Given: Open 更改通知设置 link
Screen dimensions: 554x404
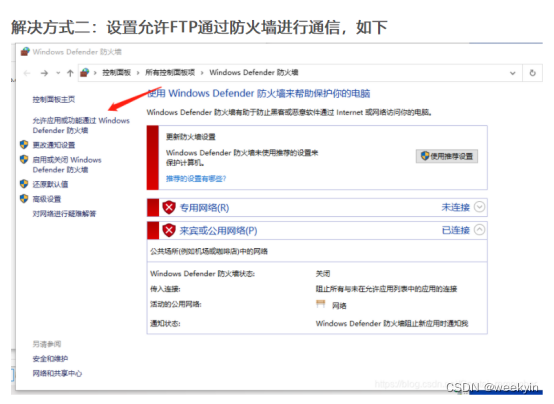Looking at the screenshot, I should [54, 145].
